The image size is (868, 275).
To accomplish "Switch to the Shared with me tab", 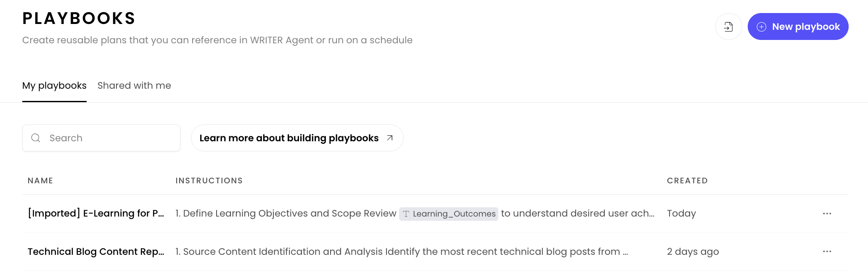I will [x=134, y=86].
